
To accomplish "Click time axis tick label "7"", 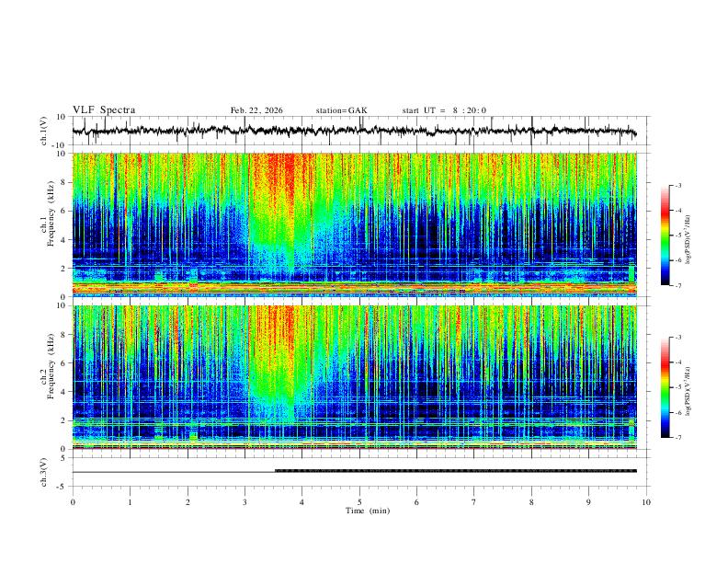I will coord(474,502).
